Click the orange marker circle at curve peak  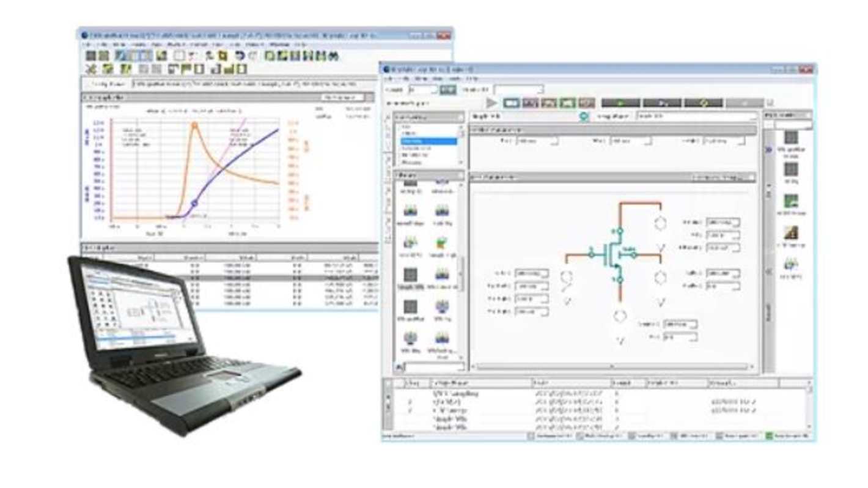(195, 126)
